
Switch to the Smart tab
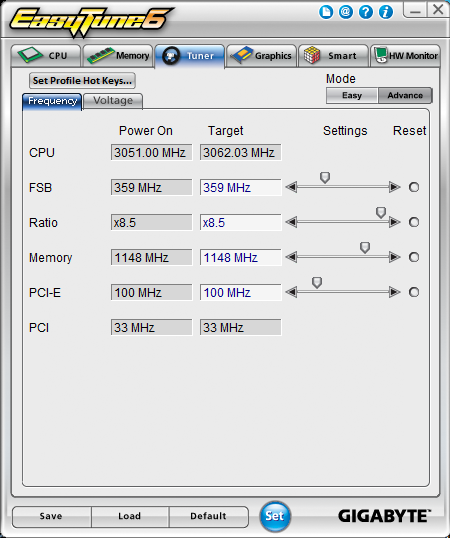pos(333,56)
